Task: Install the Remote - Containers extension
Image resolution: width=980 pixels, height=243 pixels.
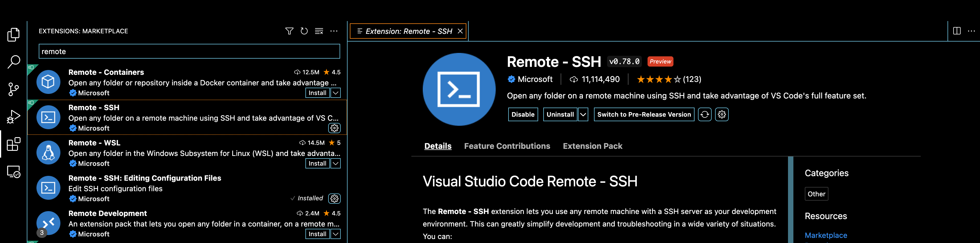Action: click(x=317, y=93)
